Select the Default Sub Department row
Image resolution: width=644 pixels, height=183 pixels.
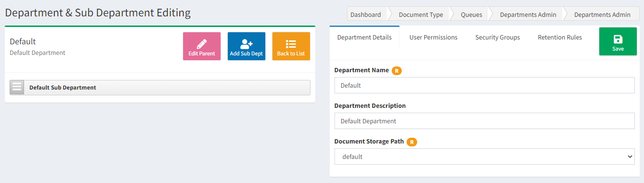160,88
